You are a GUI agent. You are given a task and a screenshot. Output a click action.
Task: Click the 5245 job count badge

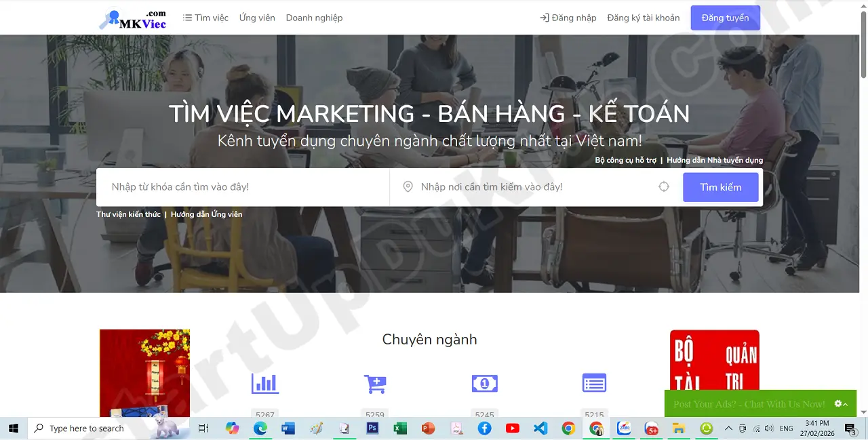tap(485, 414)
